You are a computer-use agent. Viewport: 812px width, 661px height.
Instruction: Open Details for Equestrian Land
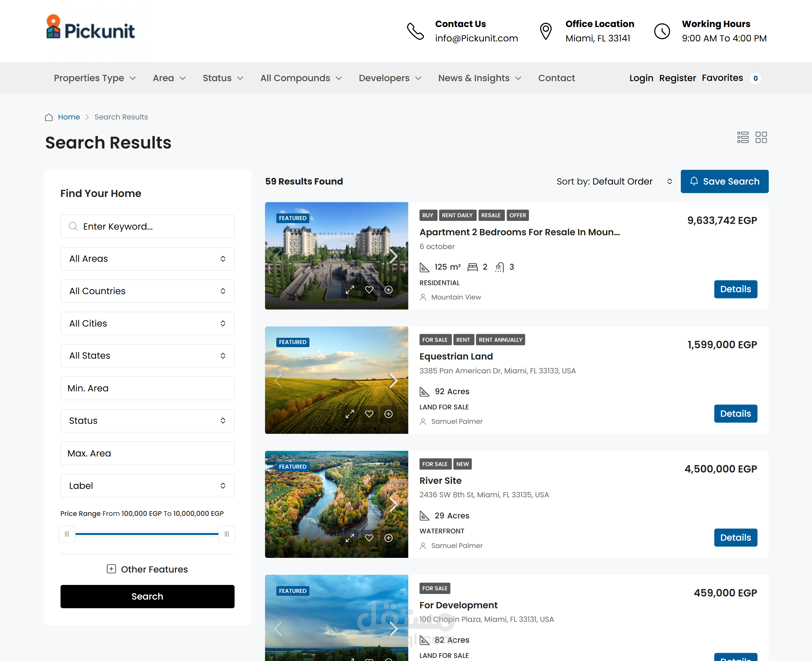(x=735, y=414)
